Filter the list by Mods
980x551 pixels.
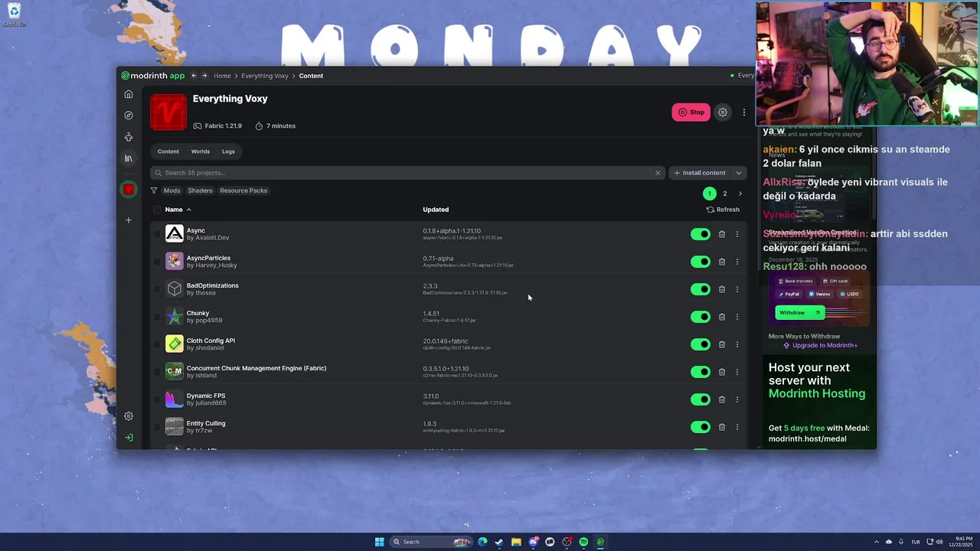click(172, 191)
